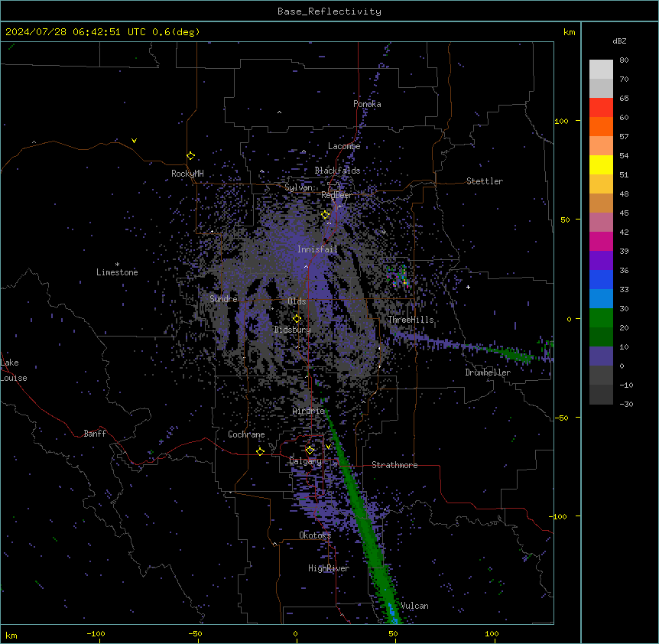
Task: Click the 80 dBZ white legend swatch
Action: point(601,70)
